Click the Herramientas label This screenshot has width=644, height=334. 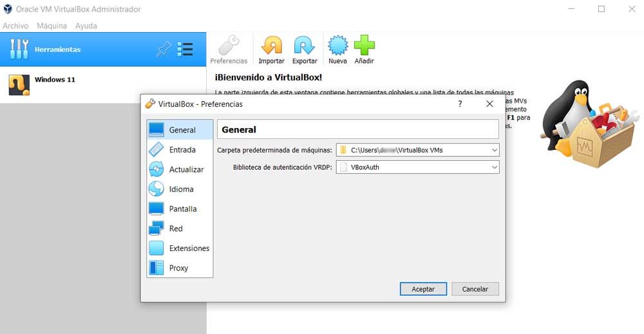(57, 50)
